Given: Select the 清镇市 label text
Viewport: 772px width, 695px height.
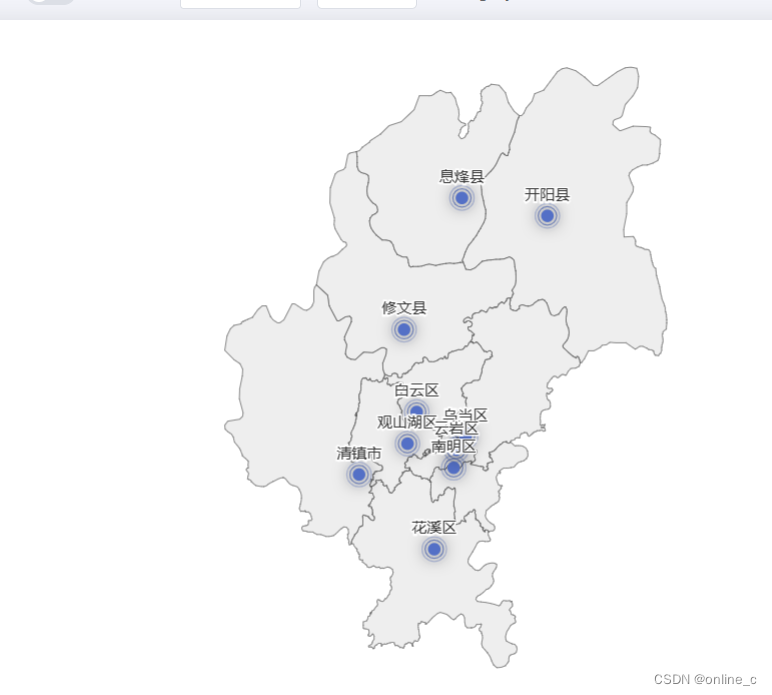Looking at the screenshot, I should point(359,453).
